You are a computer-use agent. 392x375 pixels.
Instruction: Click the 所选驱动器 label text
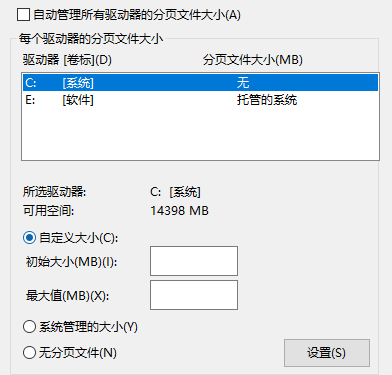click(x=54, y=192)
